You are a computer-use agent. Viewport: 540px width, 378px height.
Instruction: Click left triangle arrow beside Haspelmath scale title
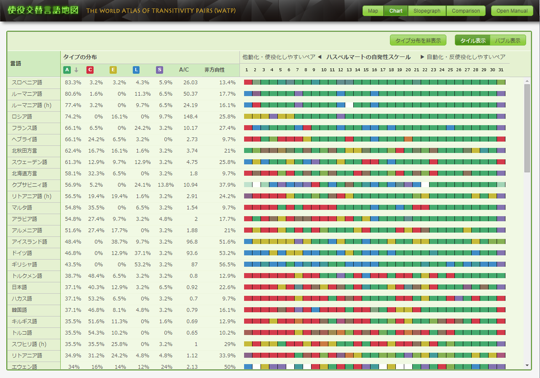[320, 57]
